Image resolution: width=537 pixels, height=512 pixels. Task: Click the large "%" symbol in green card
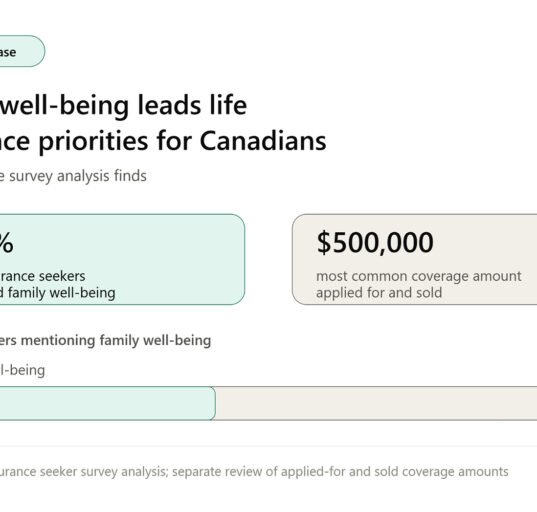click(6, 242)
